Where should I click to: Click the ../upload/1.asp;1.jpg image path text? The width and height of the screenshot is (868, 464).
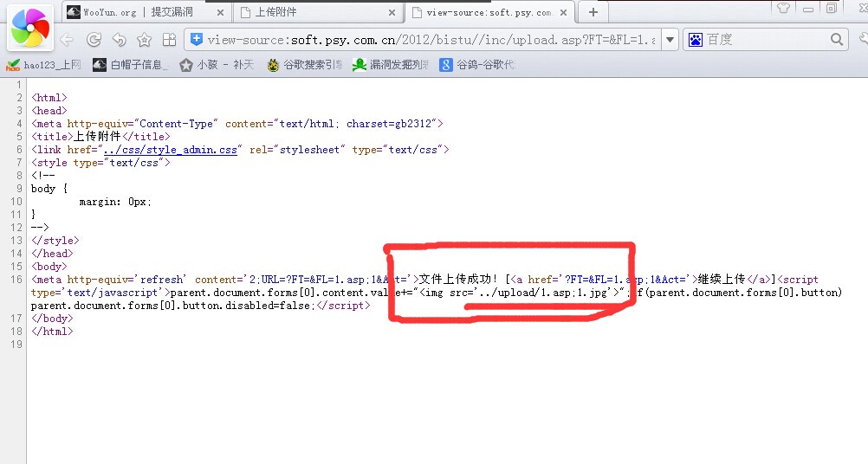pos(544,293)
